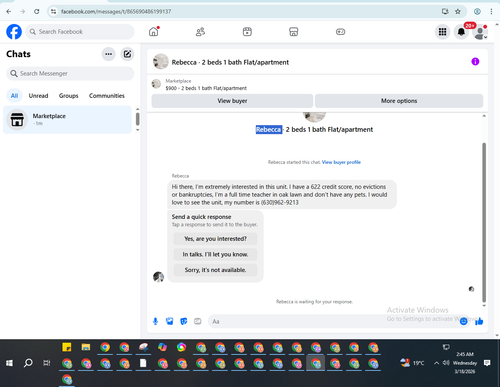Open Sticky Notes from taskbar
Screen dimensions: 500x387
67,347
